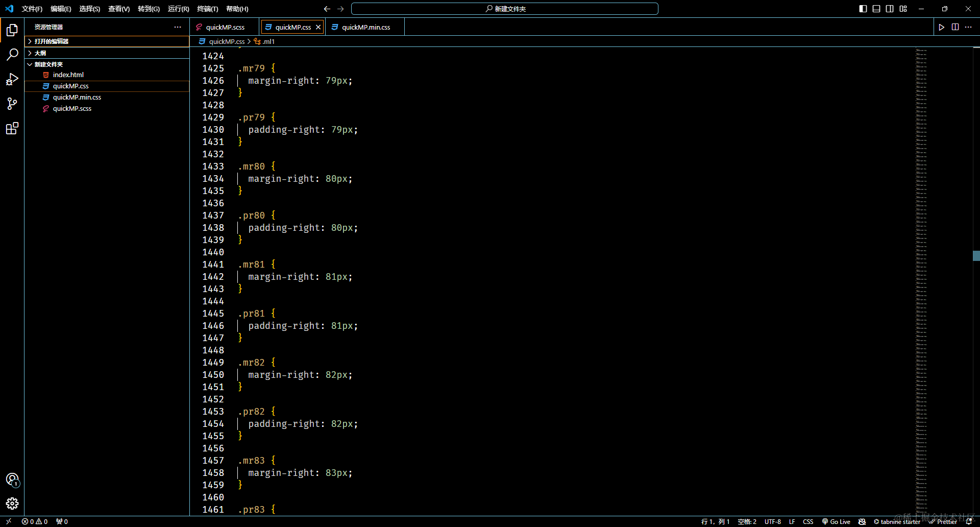
Task: Click line number 1449
Action: (x=213, y=363)
